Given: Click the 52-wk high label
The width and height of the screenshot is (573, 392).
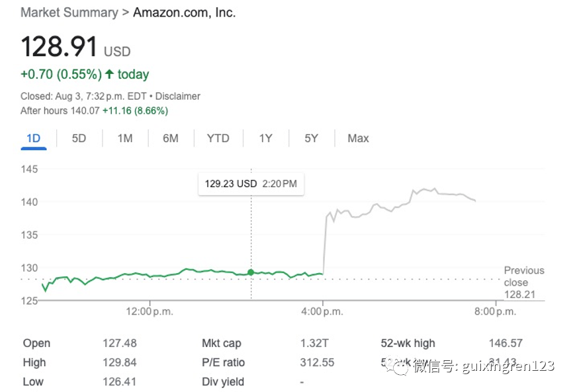Looking at the screenshot, I should 408,343.
